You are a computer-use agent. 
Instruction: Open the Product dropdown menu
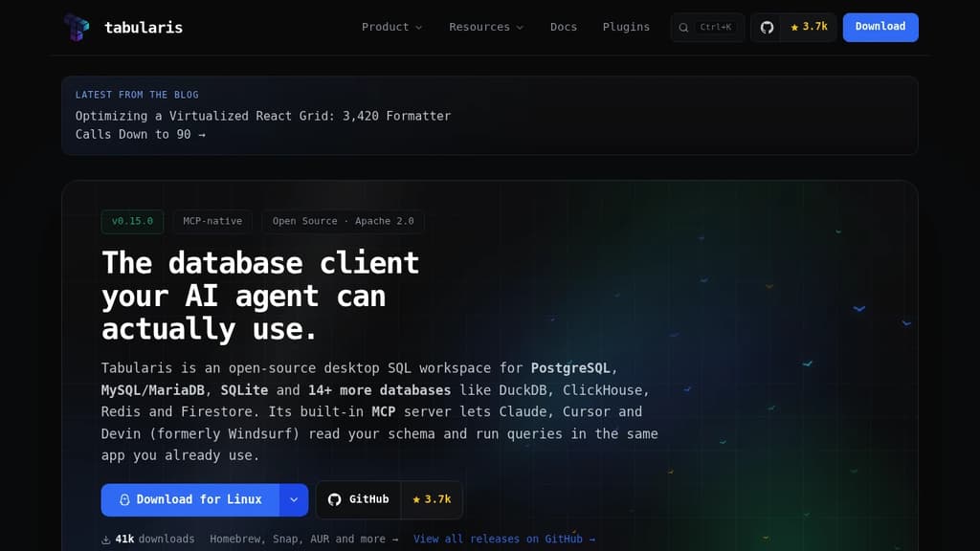coord(391,27)
